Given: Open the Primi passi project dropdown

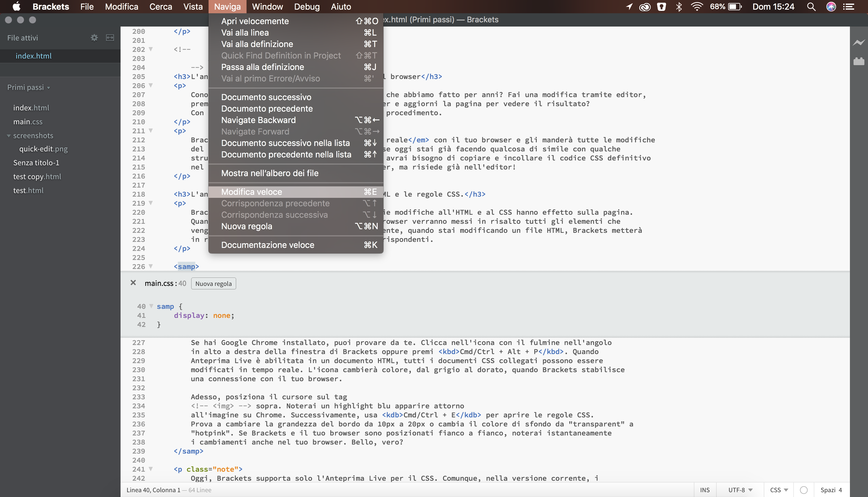Looking at the screenshot, I should (x=29, y=87).
